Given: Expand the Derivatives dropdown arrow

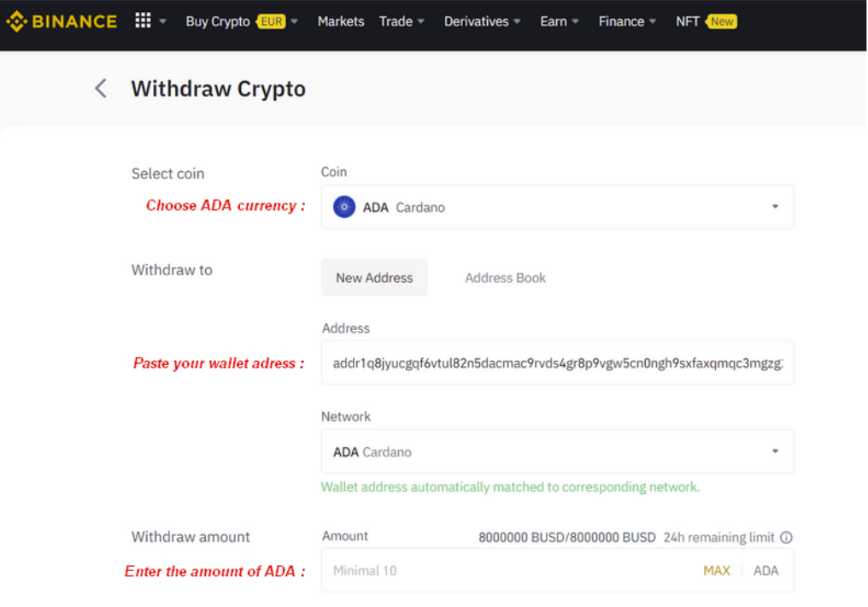Looking at the screenshot, I should click(517, 21).
